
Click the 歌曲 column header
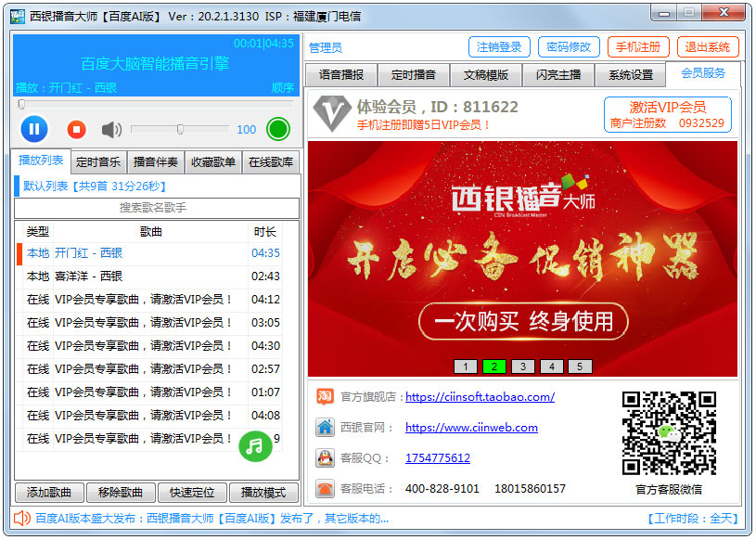coord(150,232)
